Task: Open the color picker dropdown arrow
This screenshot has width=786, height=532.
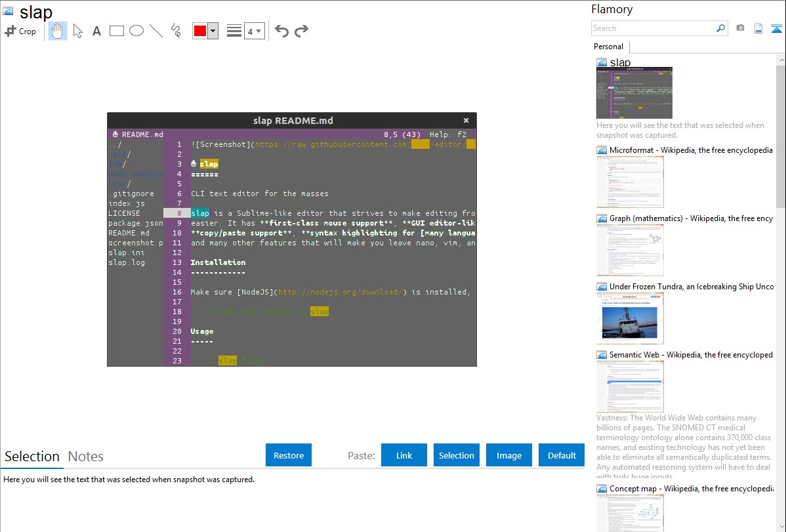Action: pyautogui.click(x=213, y=31)
